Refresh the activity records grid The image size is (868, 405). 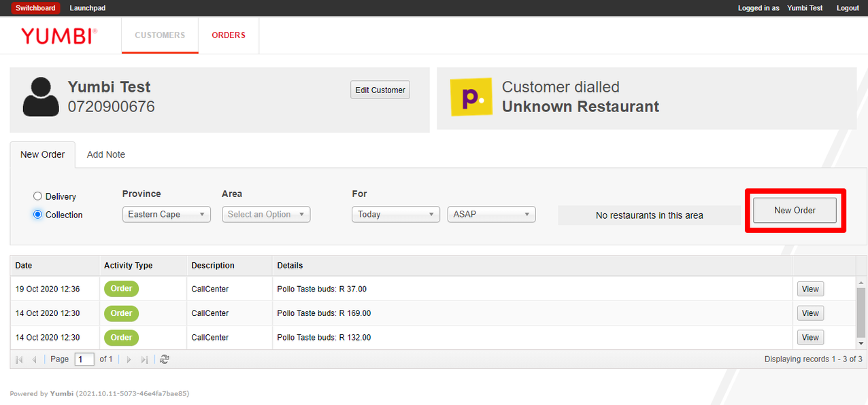(x=164, y=359)
